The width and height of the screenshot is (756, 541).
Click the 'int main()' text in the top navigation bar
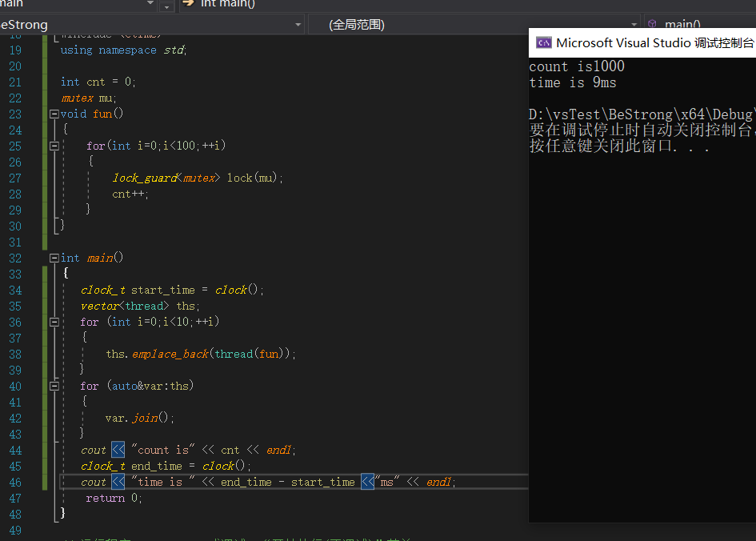[227, 3]
